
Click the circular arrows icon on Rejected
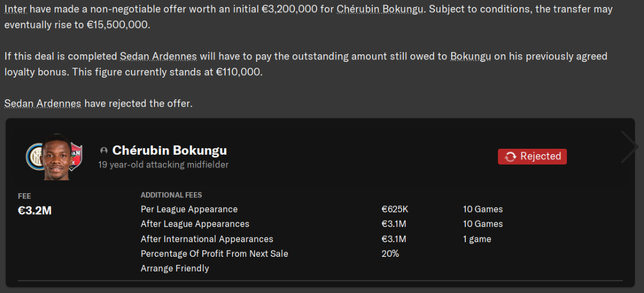(510, 156)
